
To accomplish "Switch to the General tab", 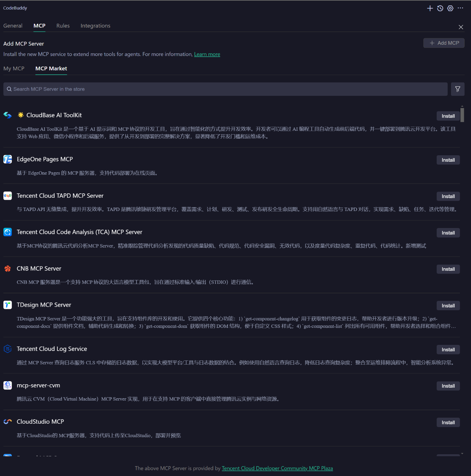I will click(x=13, y=26).
